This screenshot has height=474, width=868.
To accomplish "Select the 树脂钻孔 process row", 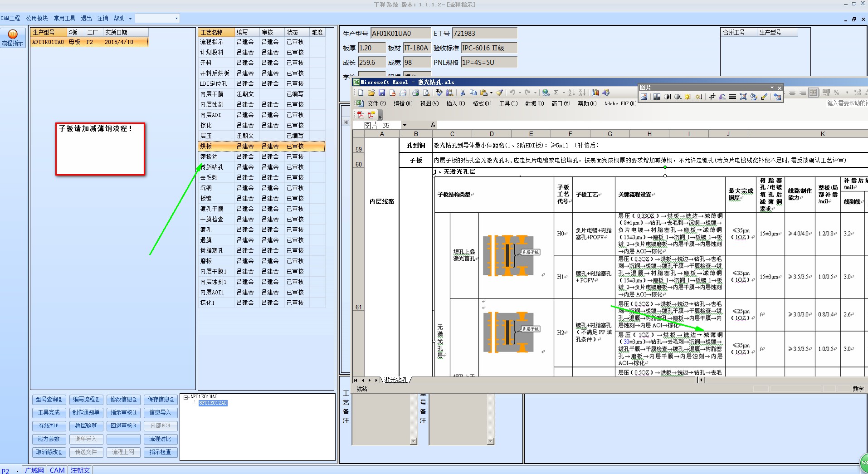I will coord(262,167).
